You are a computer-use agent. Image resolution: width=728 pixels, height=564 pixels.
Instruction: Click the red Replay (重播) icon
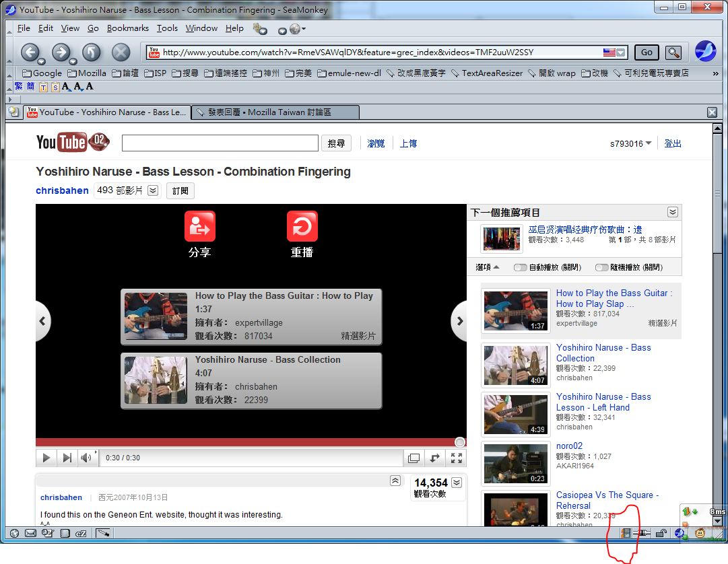click(x=302, y=227)
